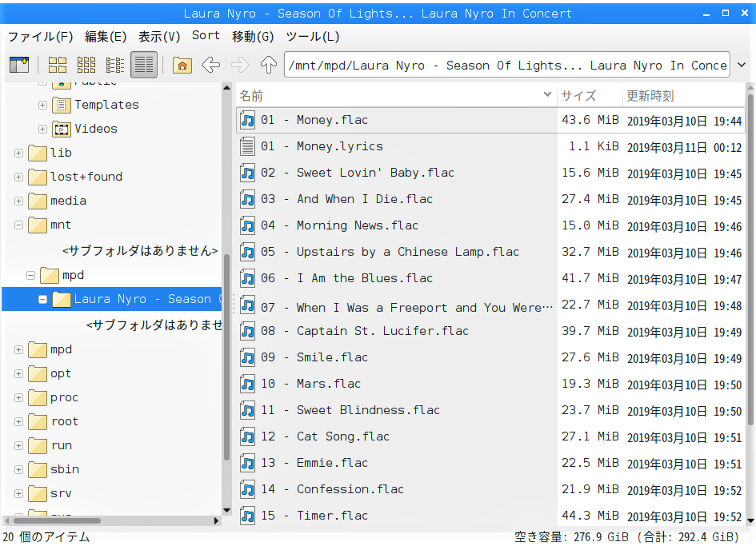Open a new tab with toolbar icon
The image size is (756, 546).
tap(19, 65)
